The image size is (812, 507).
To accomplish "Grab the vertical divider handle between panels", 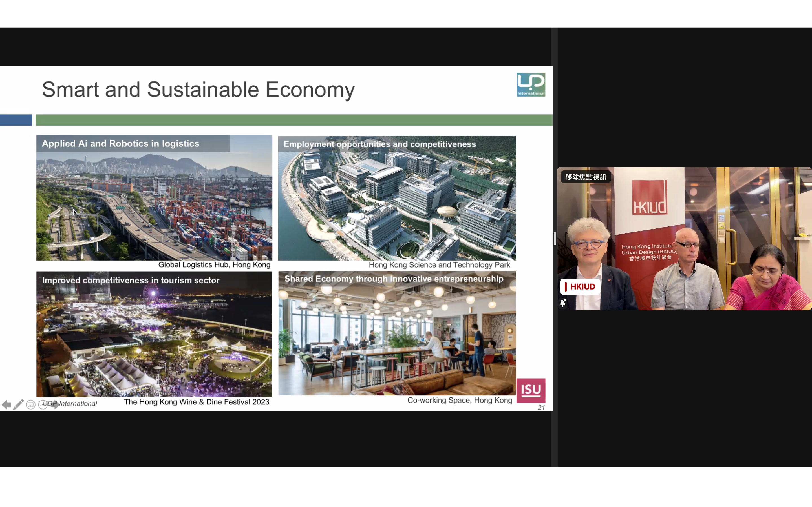I will coord(555,238).
